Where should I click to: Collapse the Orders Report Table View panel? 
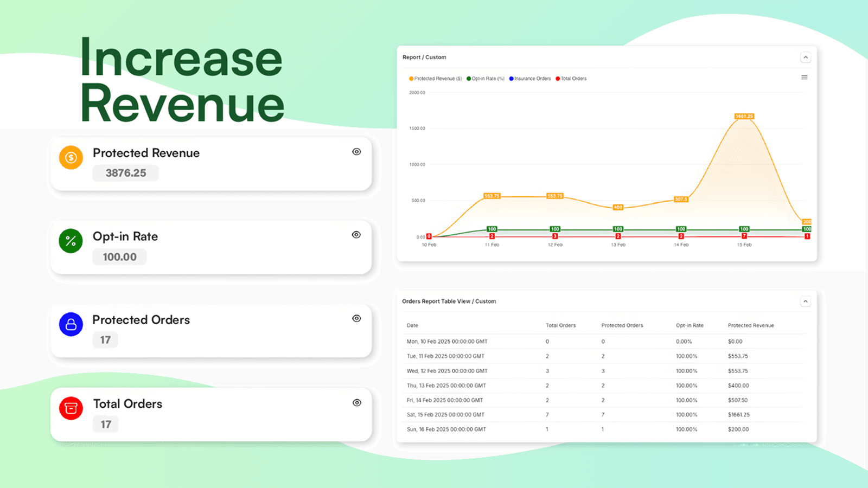(x=806, y=301)
